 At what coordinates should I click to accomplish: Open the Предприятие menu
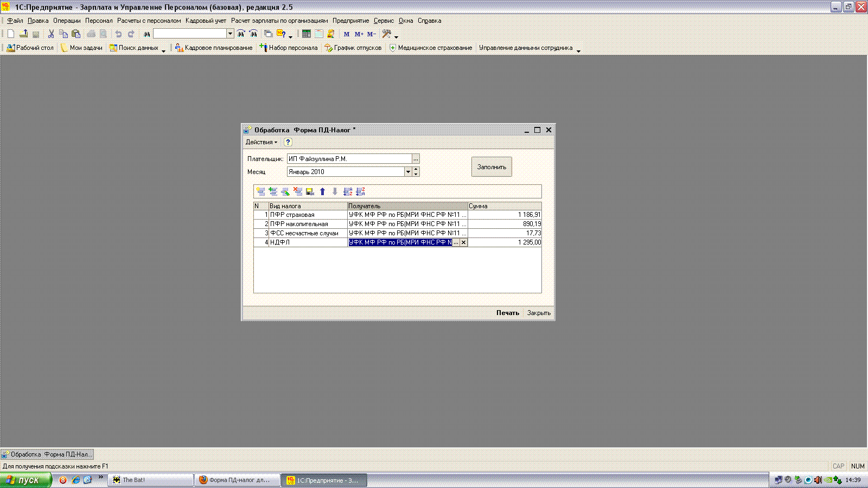click(x=350, y=21)
